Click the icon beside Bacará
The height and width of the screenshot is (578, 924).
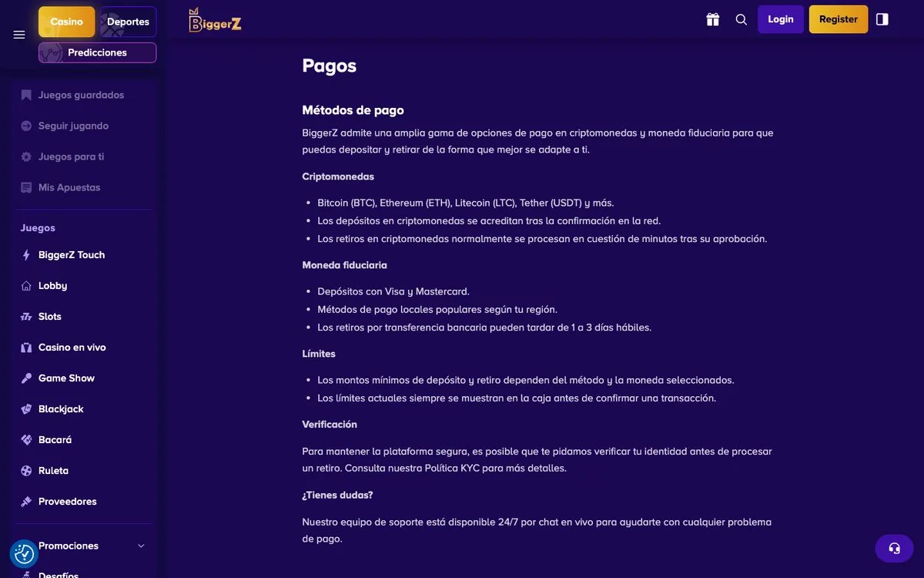[x=26, y=440]
